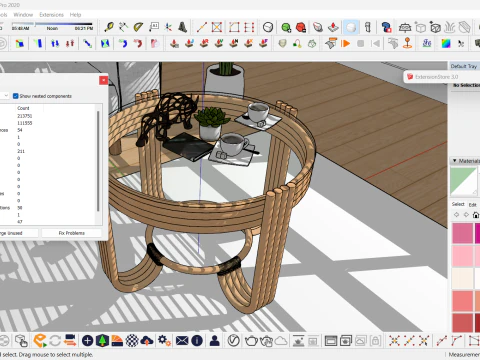Click the Purge Unused button
This screenshot has height=360, width=480.
(x=18, y=233)
